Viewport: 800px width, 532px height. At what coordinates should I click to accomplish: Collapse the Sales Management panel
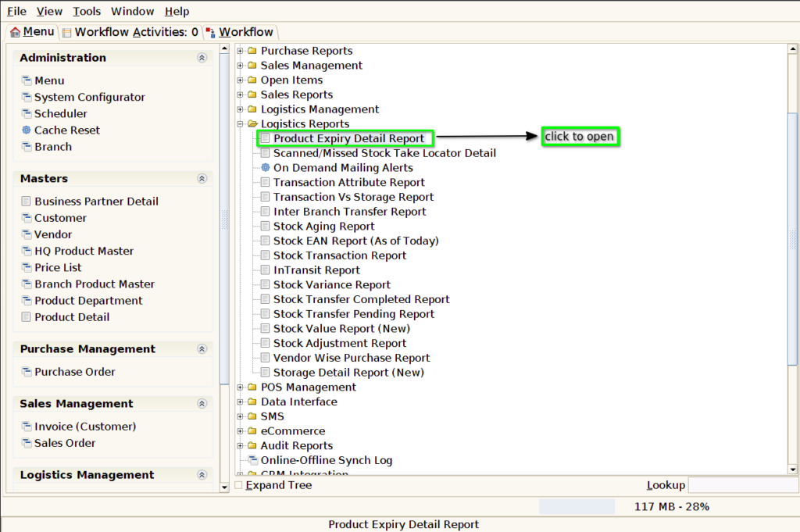click(202, 403)
